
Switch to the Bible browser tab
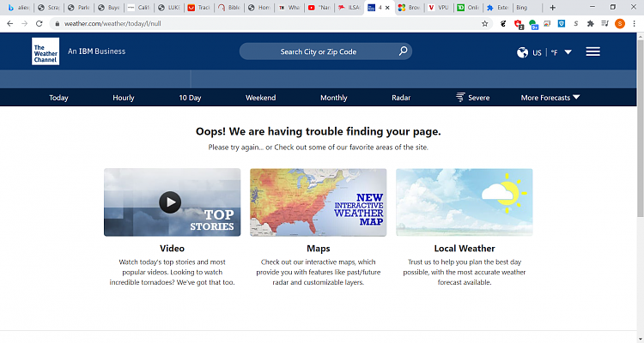[229, 8]
